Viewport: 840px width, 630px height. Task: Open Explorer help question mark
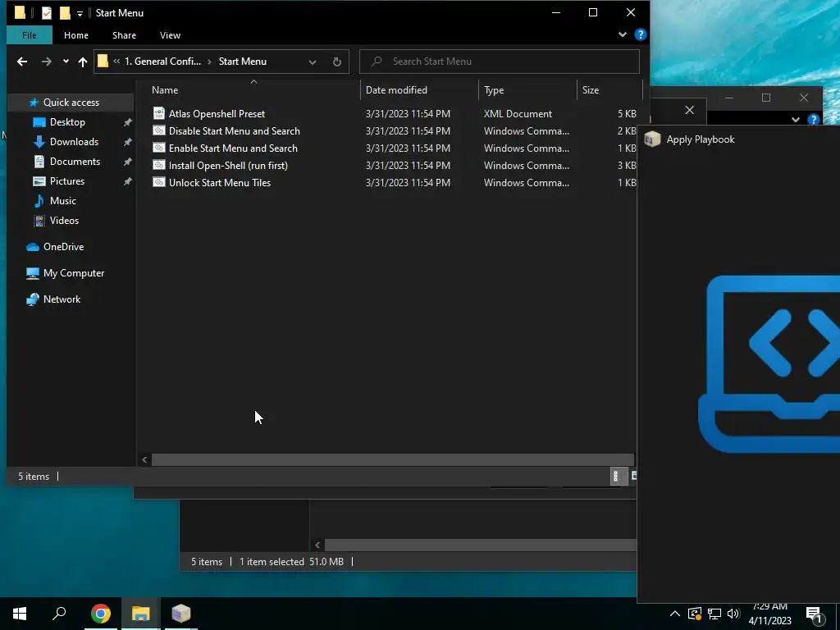coord(640,34)
